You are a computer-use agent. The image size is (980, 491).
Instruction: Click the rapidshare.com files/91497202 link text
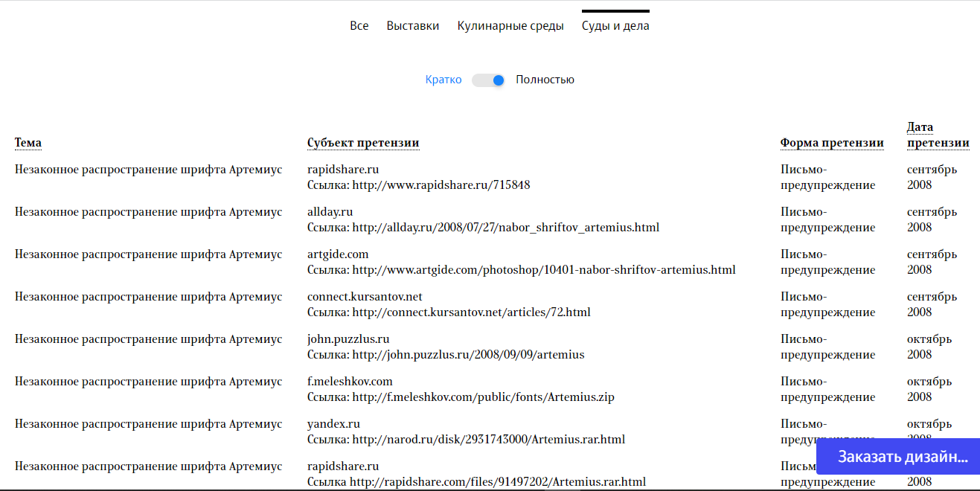498,481
